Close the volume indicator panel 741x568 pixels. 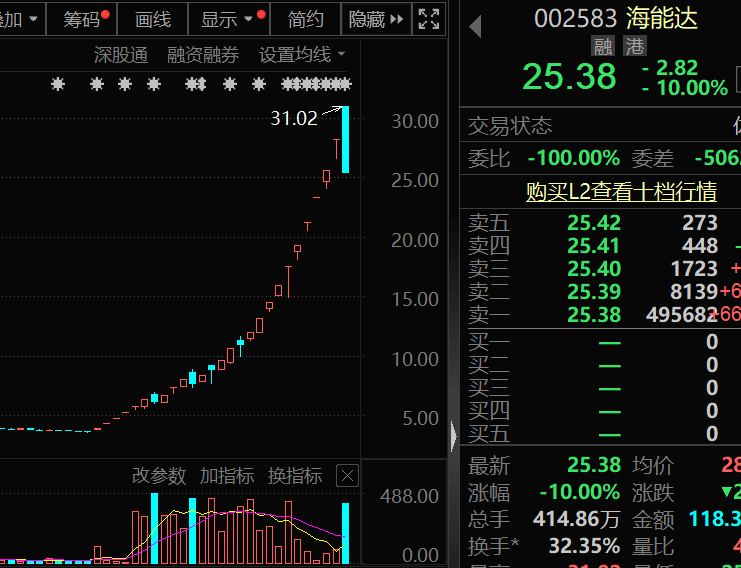[347, 476]
